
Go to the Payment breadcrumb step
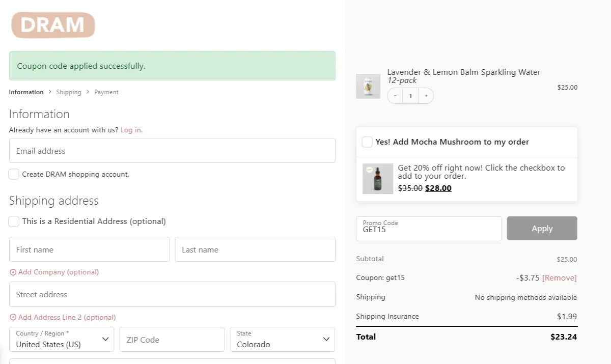tap(106, 92)
